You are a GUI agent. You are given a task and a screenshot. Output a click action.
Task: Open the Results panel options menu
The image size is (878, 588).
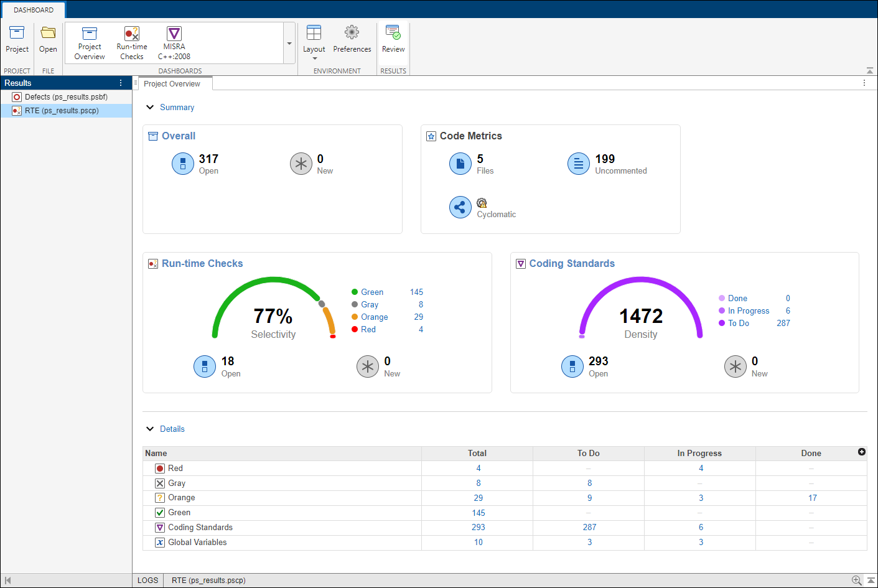click(x=120, y=82)
